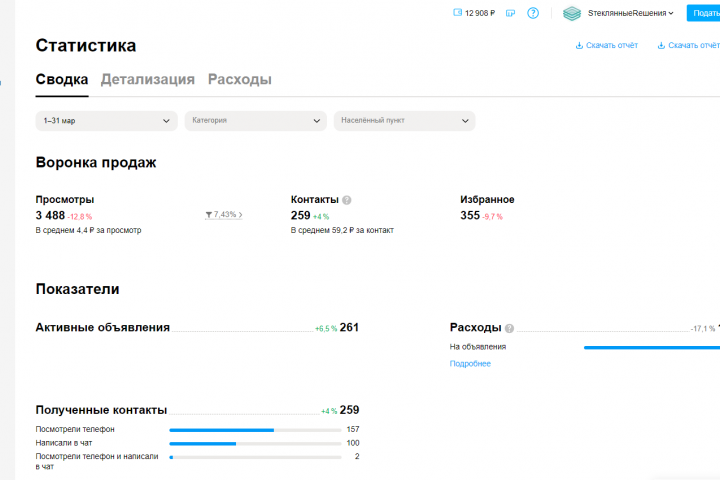This screenshot has height=480, width=720.
Task: Click the +6,5 % change for Активные объявления
Action: 326,329
